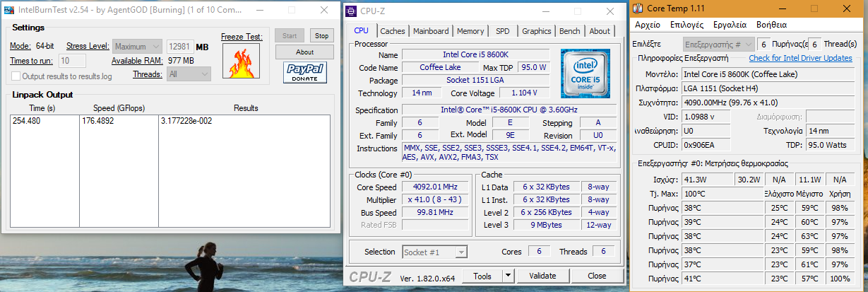
Task: Open the Memory tab in CPU-Z
Action: (x=470, y=31)
